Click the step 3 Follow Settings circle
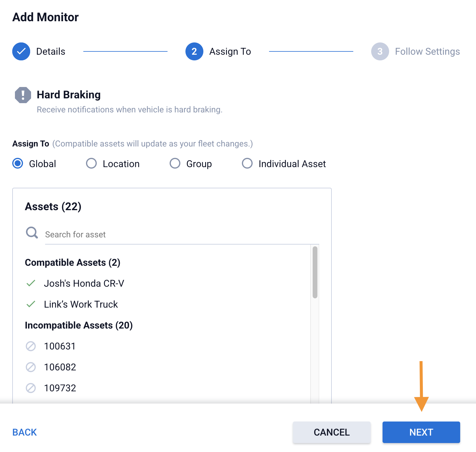This screenshot has width=476, height=452. click(x=380, y=51)
